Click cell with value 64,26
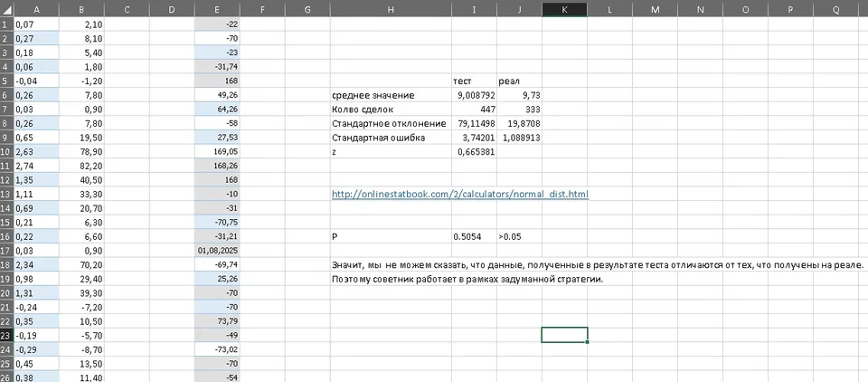 click(217, 110)
